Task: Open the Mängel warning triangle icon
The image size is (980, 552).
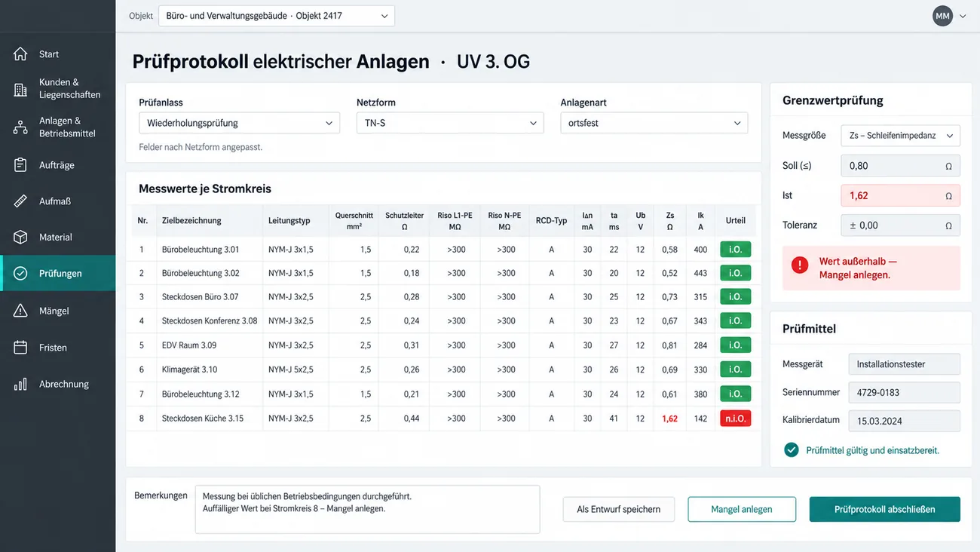Action: pyautogui.click(x=20, y=310)
